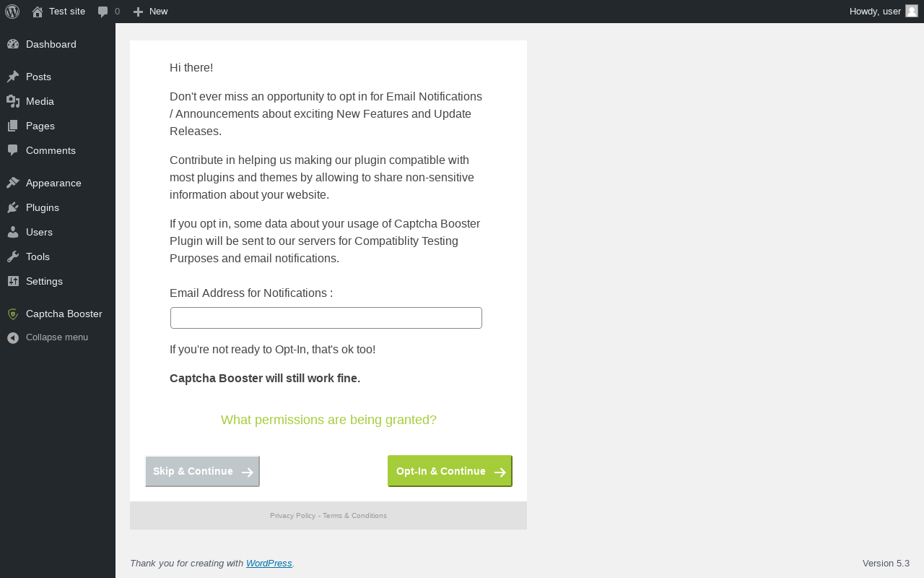Open the Test site home icon

coord(38,12)
